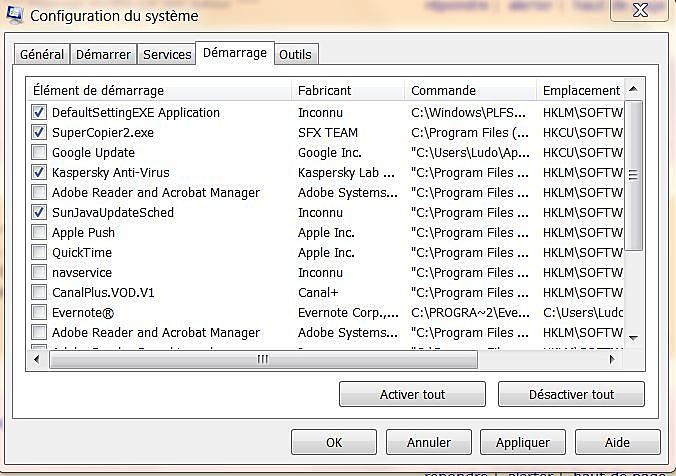Click the vertical scrollbar thumb
676x476 pixels.
point(633,175)
